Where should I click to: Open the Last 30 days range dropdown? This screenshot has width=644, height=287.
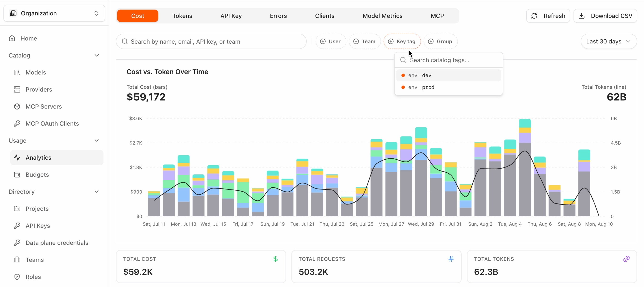click(x=608, y=42)
